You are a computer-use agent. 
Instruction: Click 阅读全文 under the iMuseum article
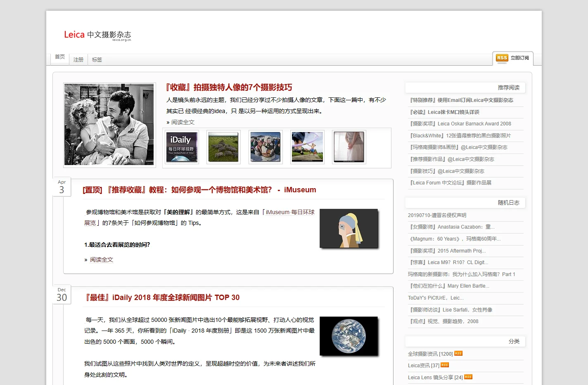click(x=102, y=260)
